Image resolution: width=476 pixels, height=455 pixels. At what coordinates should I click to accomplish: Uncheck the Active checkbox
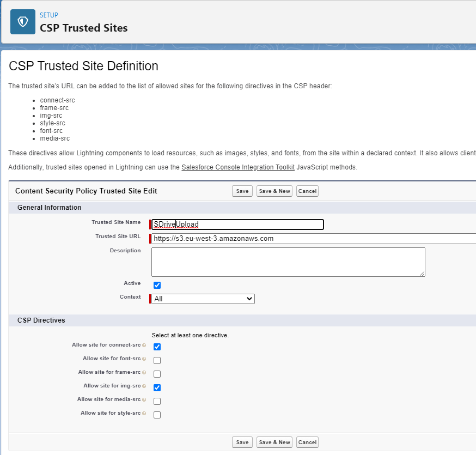[x=157, y=285]
